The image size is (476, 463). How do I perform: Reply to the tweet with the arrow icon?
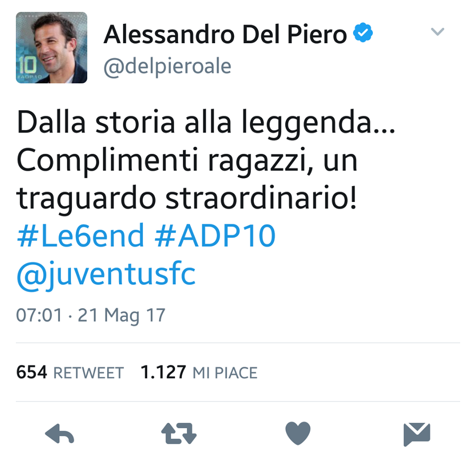click(59, 434)
